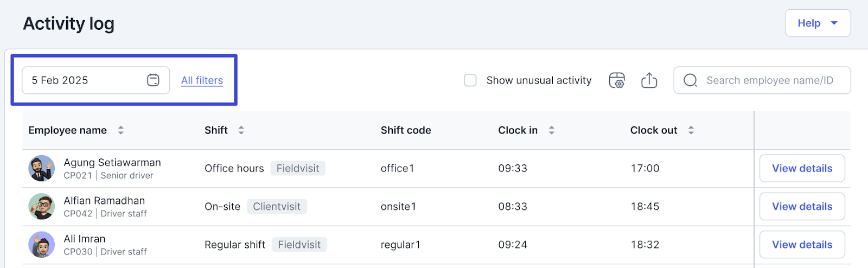The image size is (868, 268).
Task: Open the calendar date picker icon
Action: (153, 80)
